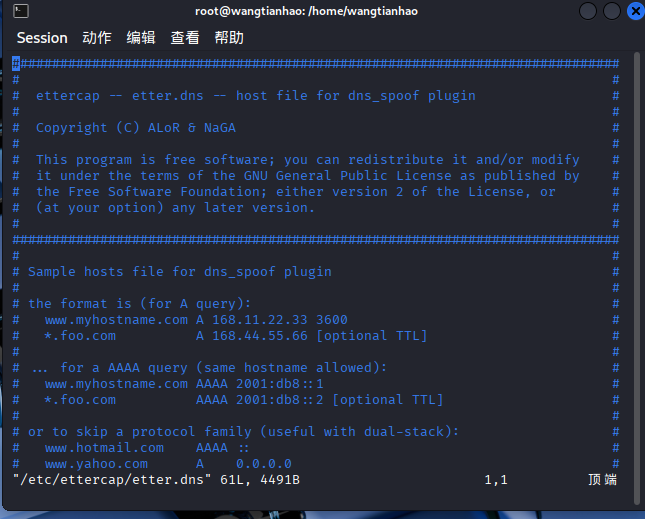This screenshot has width=645, height=519.
Task: Click the maximize window button
Action: coord(612,11)
